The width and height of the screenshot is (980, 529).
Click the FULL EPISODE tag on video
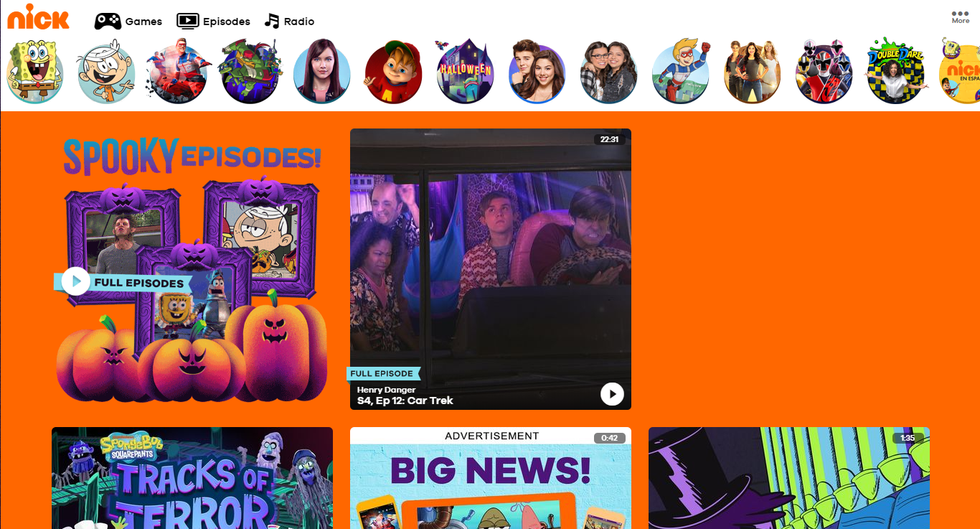384,373
